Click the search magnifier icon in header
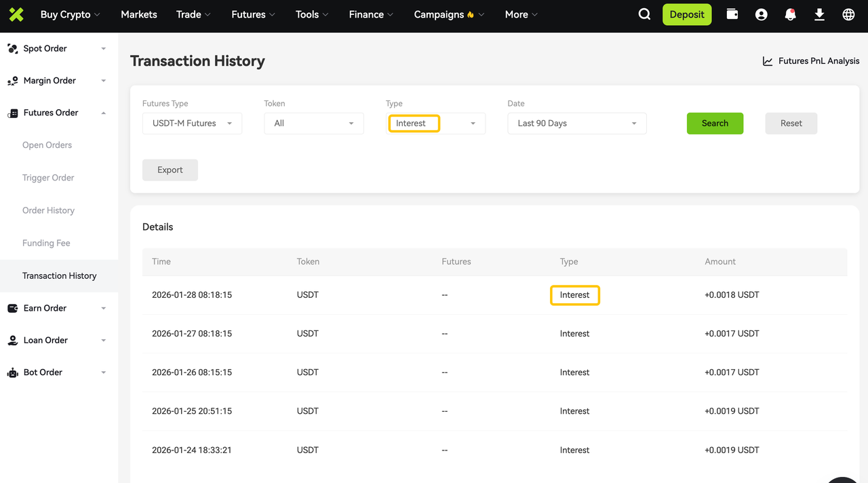868x483 pixels. pos(644,14)
